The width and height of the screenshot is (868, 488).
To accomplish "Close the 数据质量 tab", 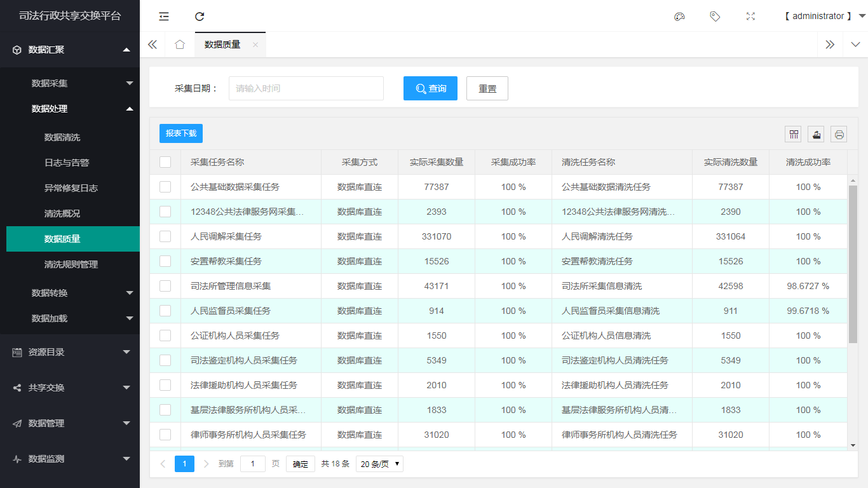I will point(255,44).
